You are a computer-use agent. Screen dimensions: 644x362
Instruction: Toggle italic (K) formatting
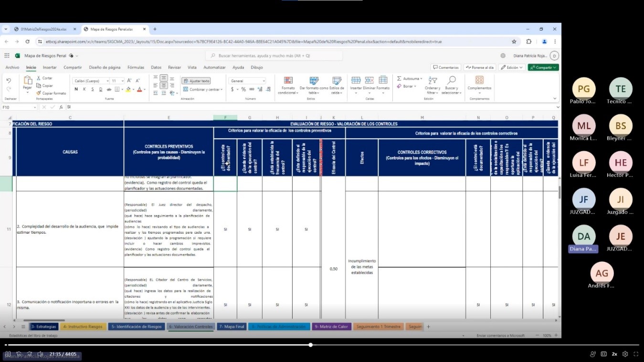[x=84, y=89]
